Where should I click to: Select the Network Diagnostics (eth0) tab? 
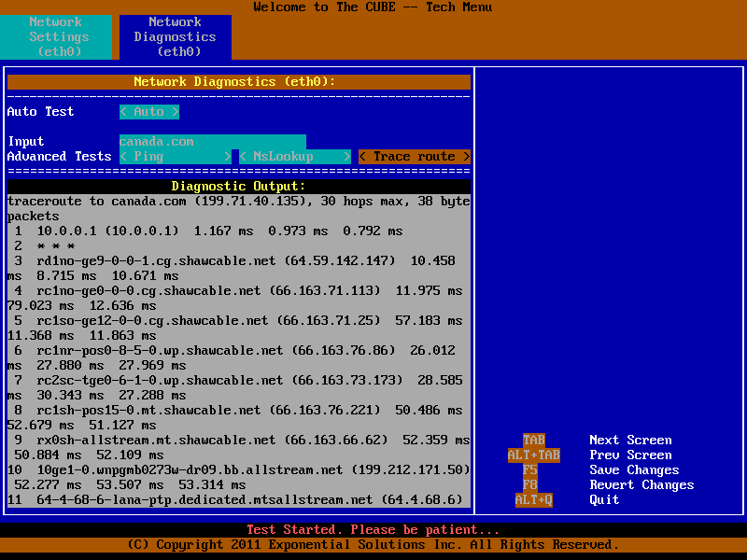point(176,36)
